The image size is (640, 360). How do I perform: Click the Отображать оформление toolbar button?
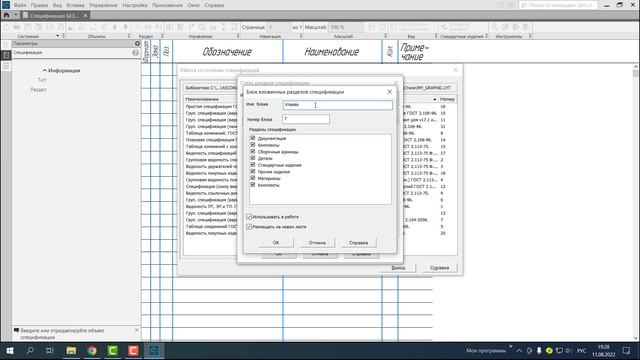pyautogui.click(x=409, y=27)
